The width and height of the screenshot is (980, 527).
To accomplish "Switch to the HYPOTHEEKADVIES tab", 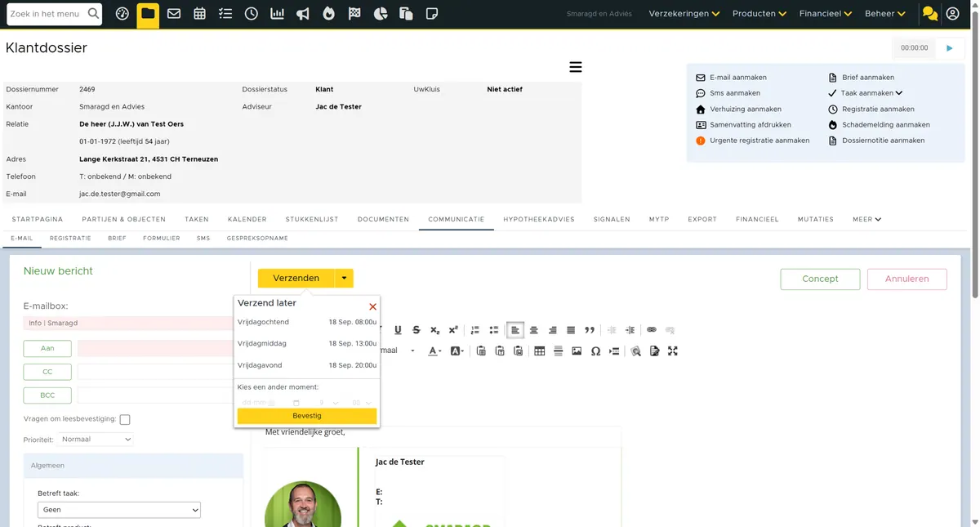I will point(539,220).
